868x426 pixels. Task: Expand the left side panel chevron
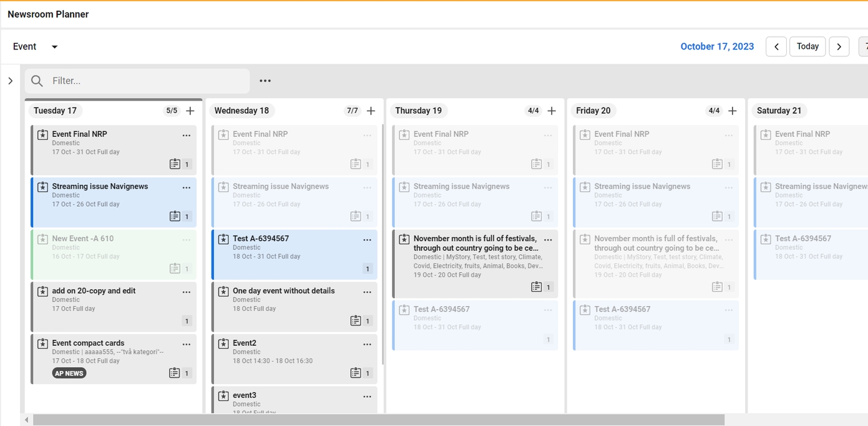[10, 81]
